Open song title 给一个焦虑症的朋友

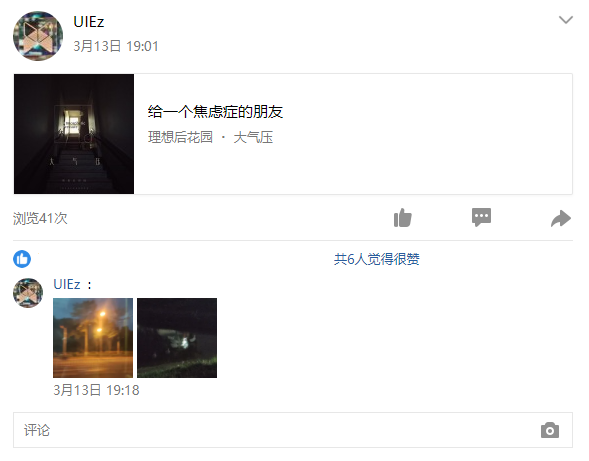215,112
